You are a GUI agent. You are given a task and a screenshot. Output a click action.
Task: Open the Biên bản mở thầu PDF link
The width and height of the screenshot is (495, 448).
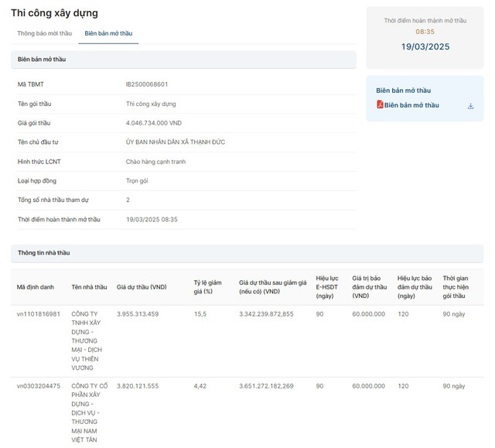[411, 105]
